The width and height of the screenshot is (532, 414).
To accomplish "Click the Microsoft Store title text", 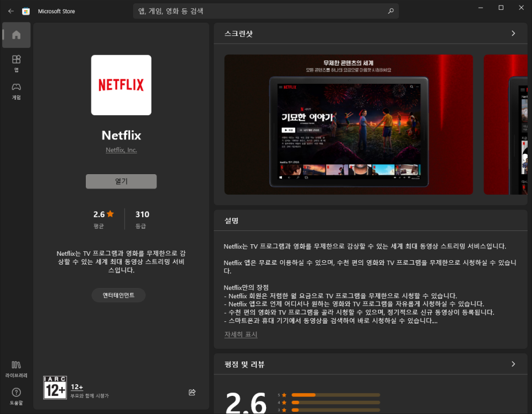I will tap(56, 11).
